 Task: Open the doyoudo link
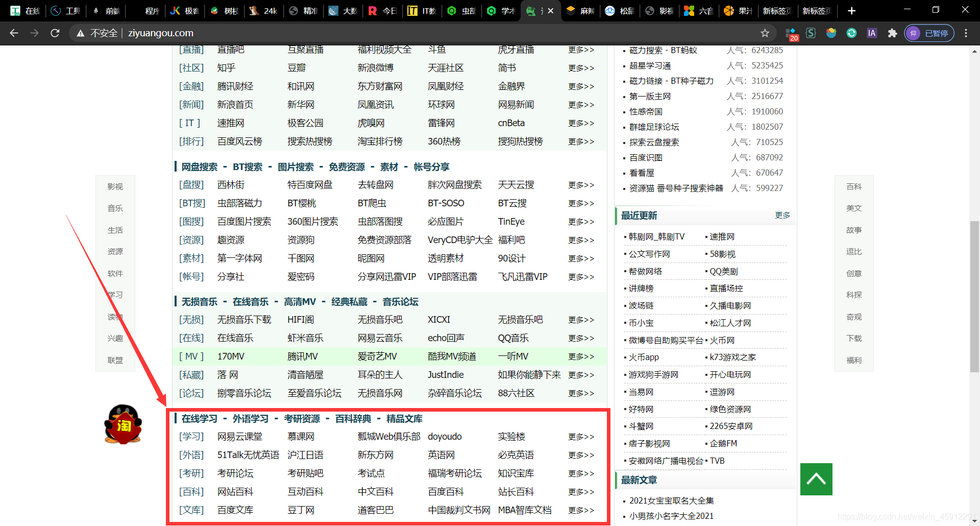pyautogui.click(x=445, y=437)
